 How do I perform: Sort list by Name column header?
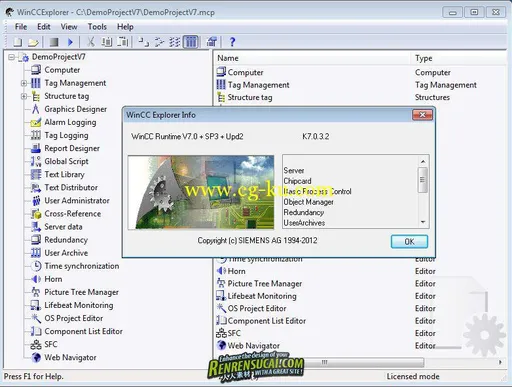312,58
